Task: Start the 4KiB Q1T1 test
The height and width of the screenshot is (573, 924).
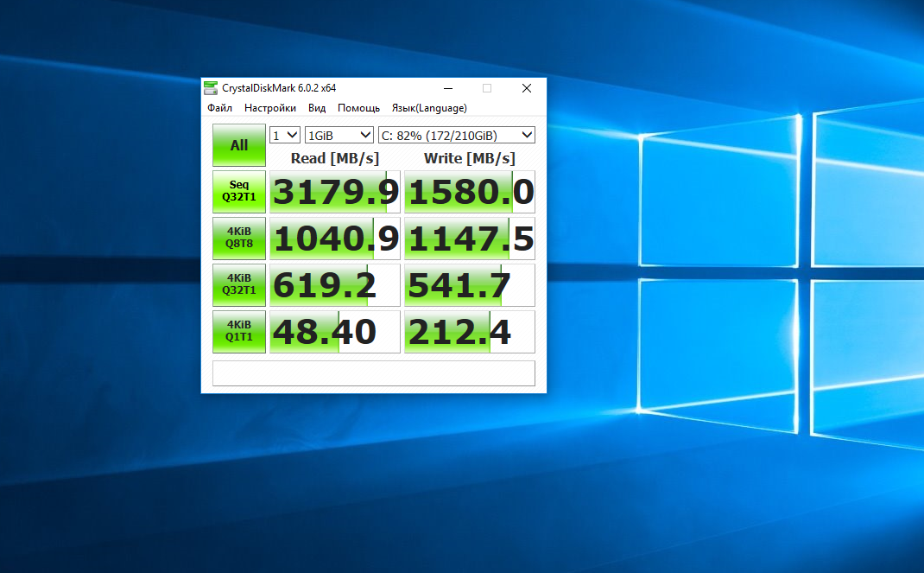Action: coord(239,331)
